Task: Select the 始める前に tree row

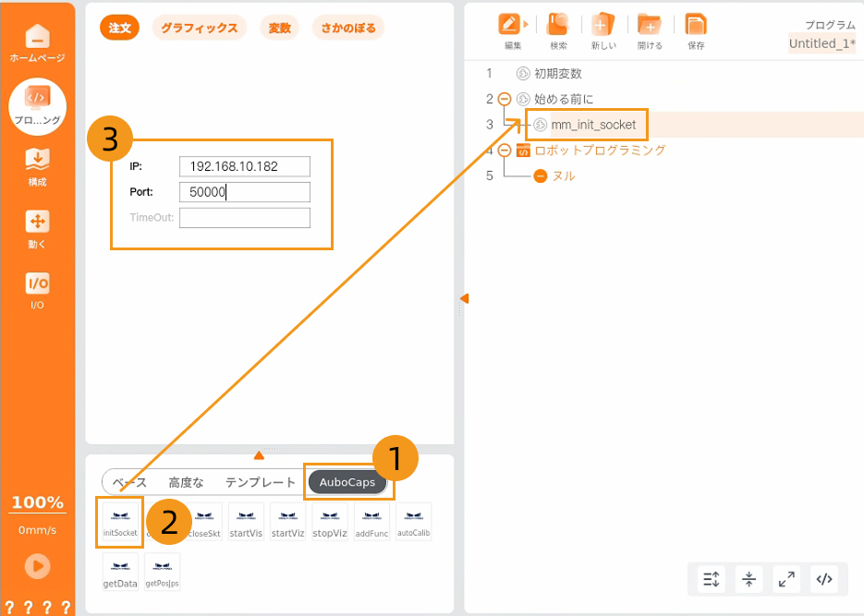Action: click(x=564, y=99)
